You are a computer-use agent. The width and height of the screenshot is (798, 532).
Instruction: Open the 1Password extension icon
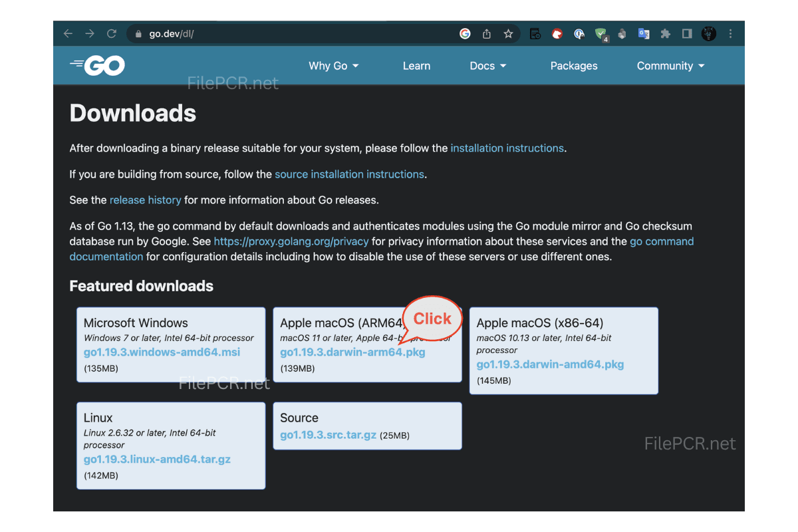pyautogui.click(x=579, y=34)
